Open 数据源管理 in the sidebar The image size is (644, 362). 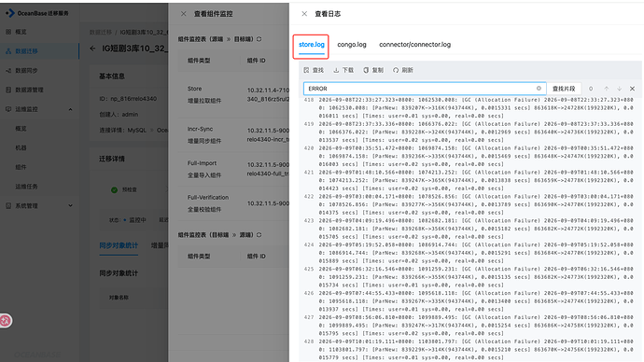[29, 90]
